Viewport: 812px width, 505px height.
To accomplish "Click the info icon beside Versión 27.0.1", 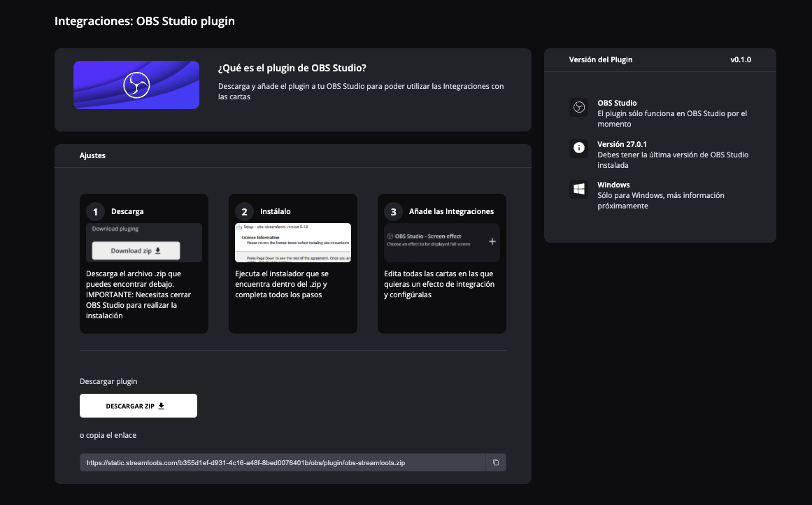I will 579,148.
